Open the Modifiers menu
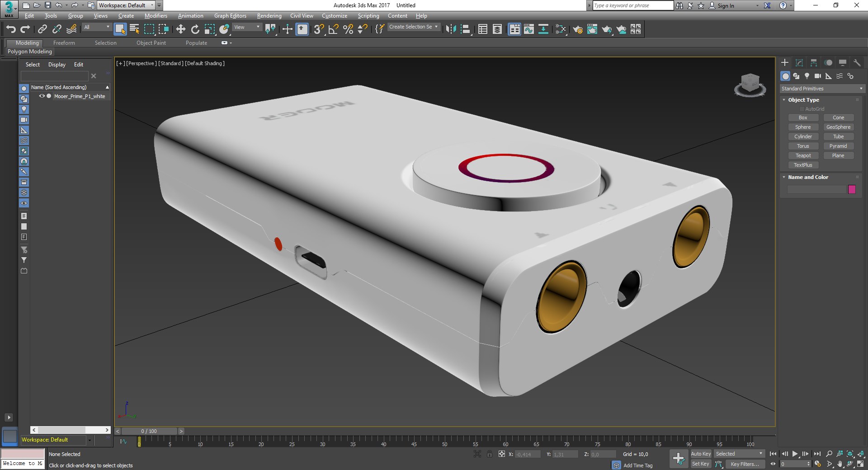 coord(156,16)
